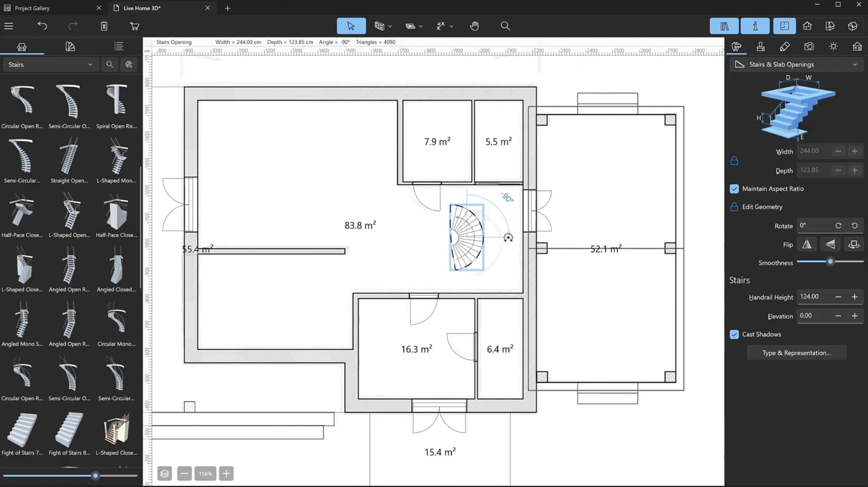
Task: Activate the selection arrow tool
Action: point(351,26)
